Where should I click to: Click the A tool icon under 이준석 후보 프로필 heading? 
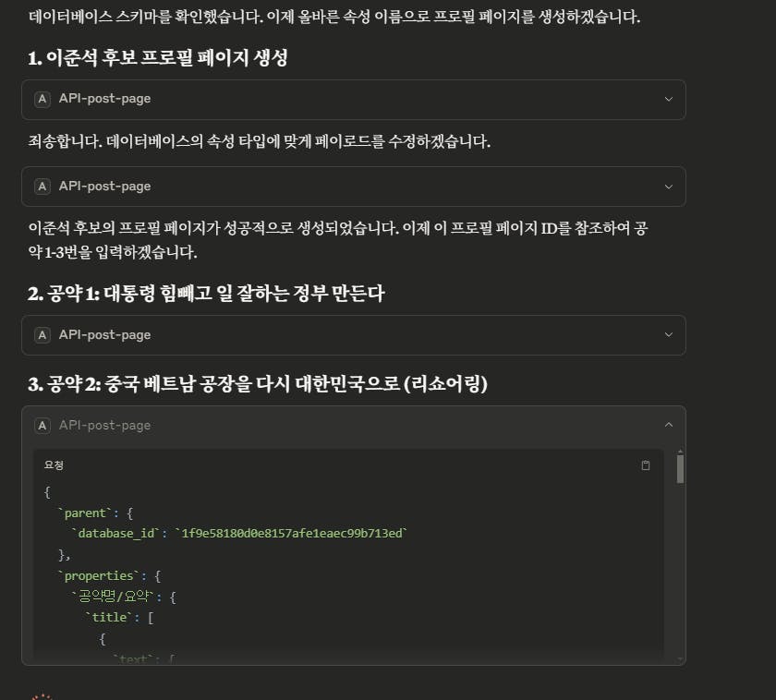[x=42, y=99]
